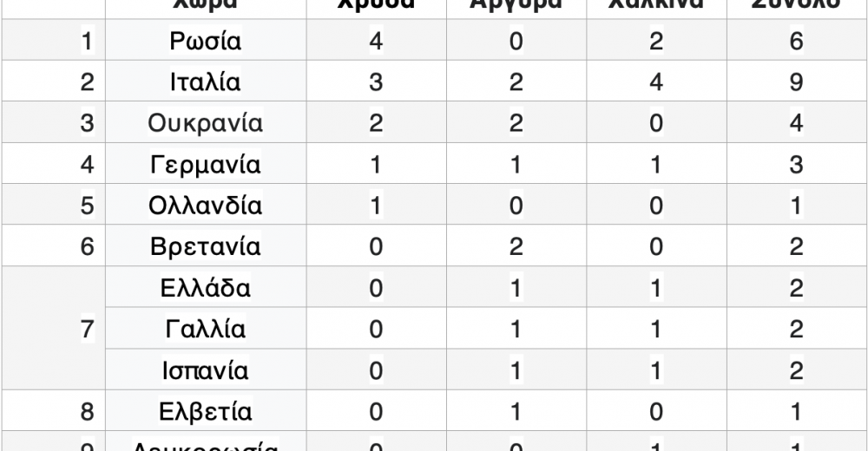Select the rank 1 cell
This screenshot has height=451, width=868.
[x=87, y=42]
